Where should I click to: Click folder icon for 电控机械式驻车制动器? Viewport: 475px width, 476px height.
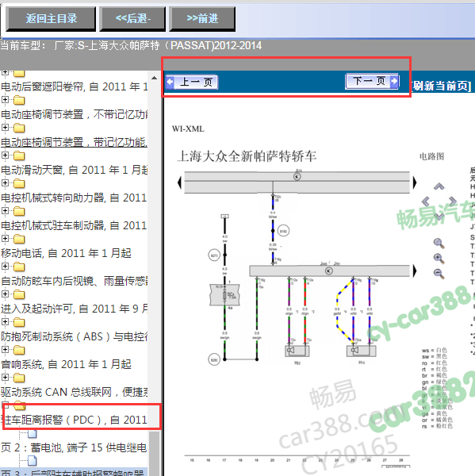[19, 211]
